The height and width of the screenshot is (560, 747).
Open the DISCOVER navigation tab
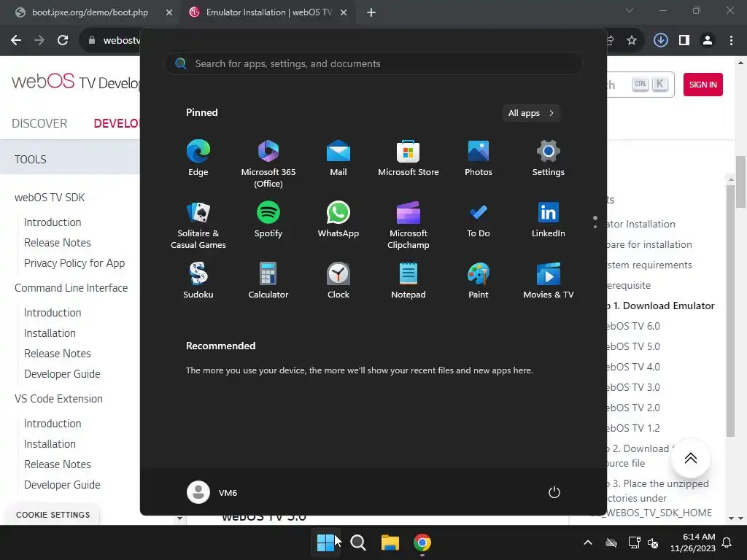pyautogui.click(x=39, y=123)
